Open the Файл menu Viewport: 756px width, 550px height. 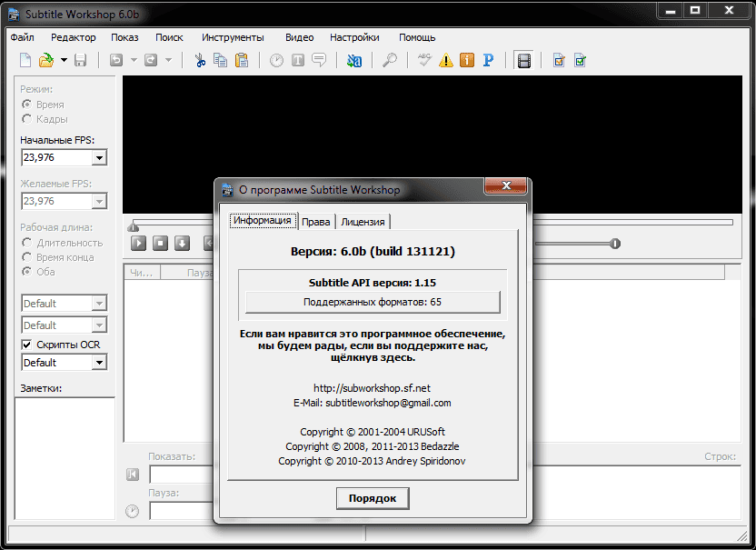click(x=22, y=37)
